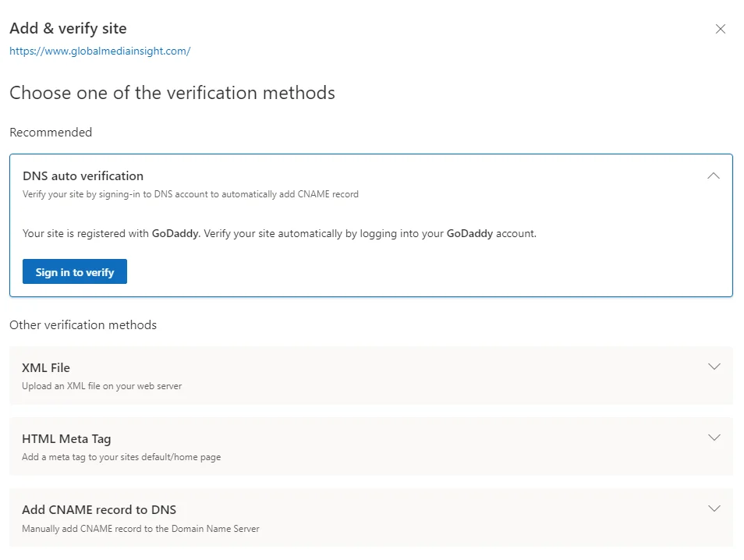Close the Add & verify site dialog
The image size is (744, 560).
[720, 29]
